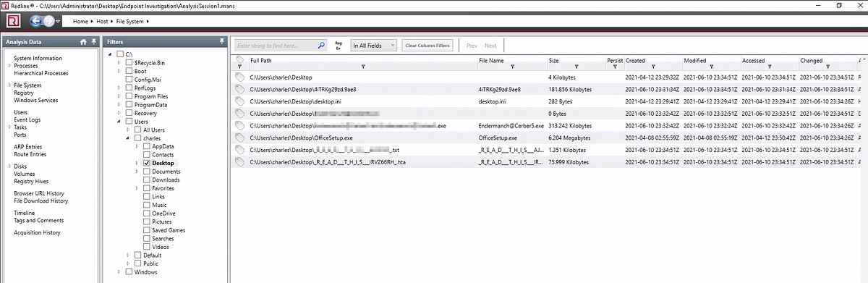The image size is (868, 283).
Task: Click tag icon for desktop.ini row
Action: [x=239, y=101]
